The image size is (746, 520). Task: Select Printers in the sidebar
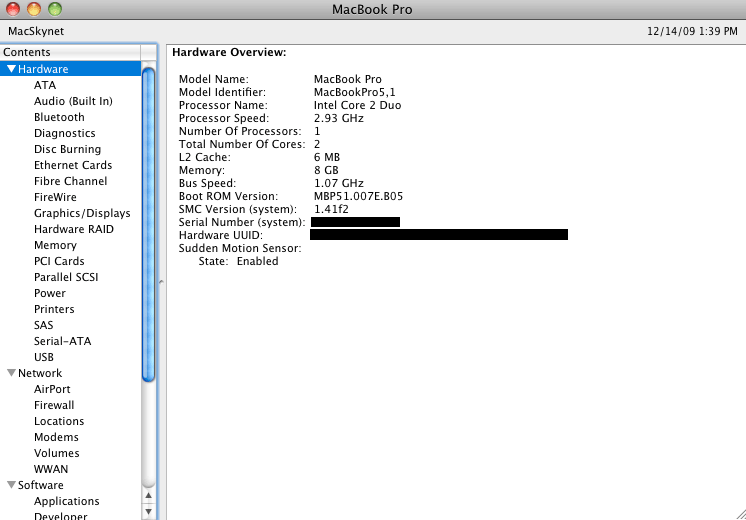(x=54, y=309)
